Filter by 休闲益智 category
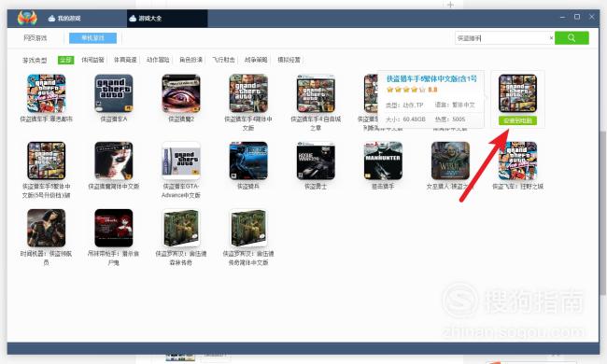Image resolution: width=607 pixels, height=364 pixels. click(92, 60)
